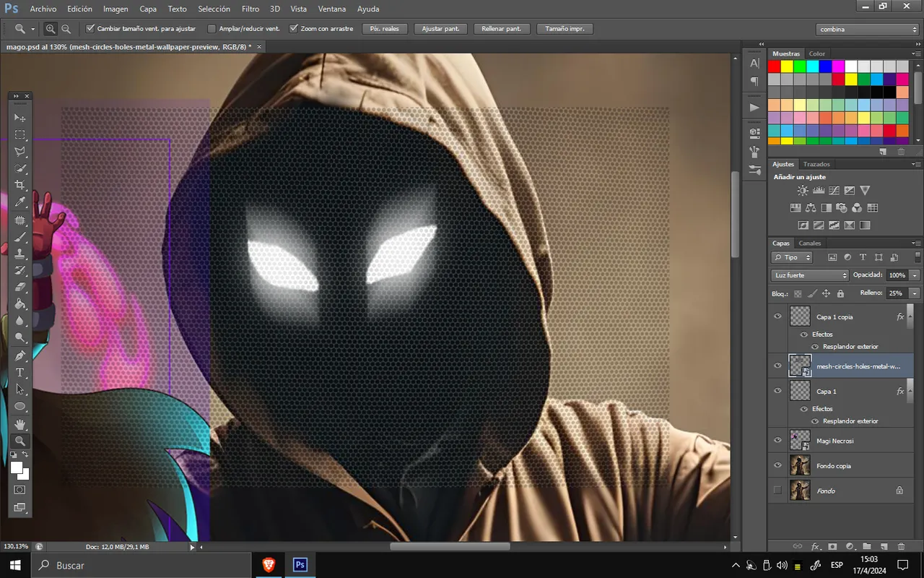
Task: Open the Capa menu
Action: (x=148, y=9)
